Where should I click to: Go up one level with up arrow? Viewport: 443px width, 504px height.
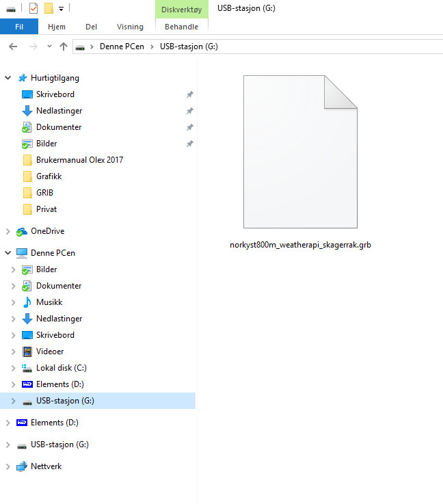pos(64,47)
